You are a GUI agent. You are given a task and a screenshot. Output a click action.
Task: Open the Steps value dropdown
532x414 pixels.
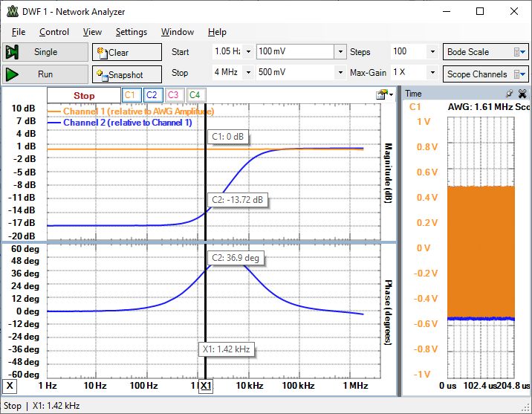click(x=432, y=52)
